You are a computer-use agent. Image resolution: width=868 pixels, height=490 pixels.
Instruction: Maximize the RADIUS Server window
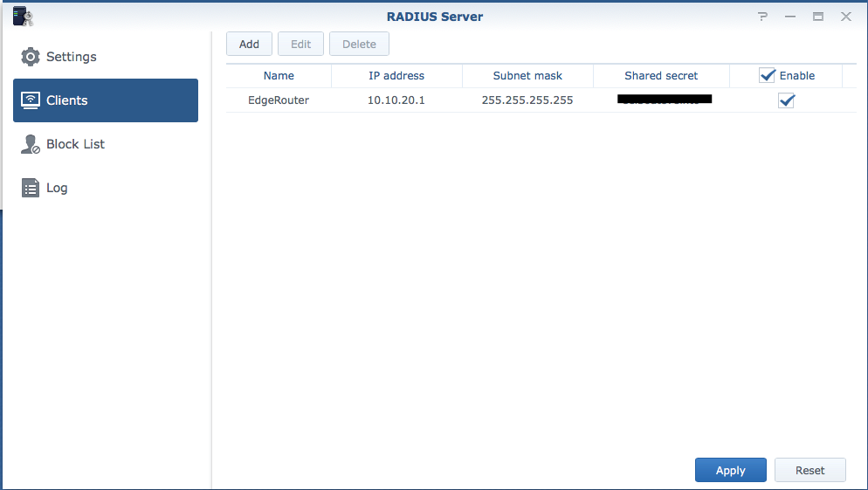[x=818, y=17]
